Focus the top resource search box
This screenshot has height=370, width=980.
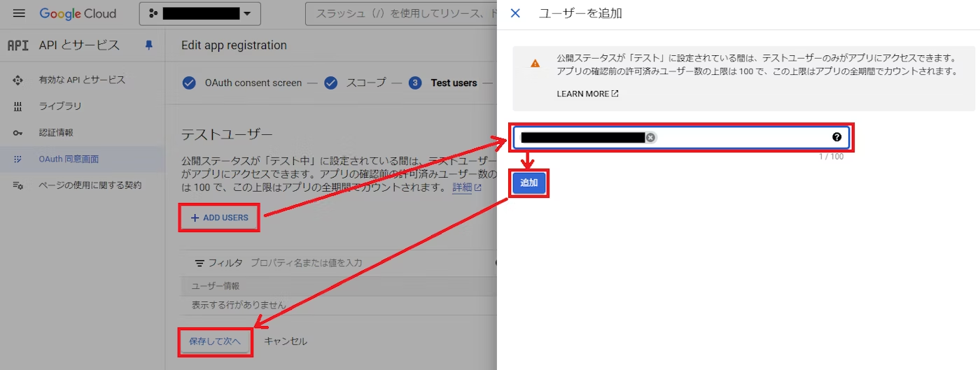tap(401, 14)
